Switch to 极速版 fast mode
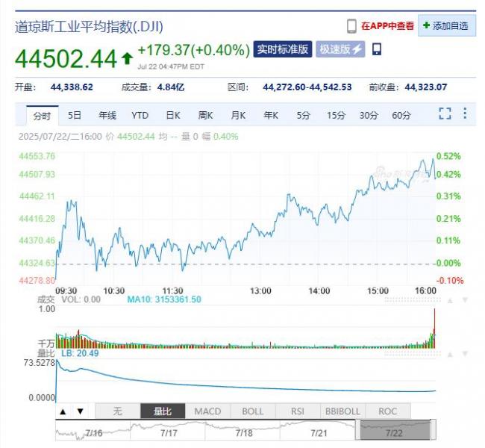Viewport: 485px width, 448px height. pyautogui.click(x=340, y=49)
